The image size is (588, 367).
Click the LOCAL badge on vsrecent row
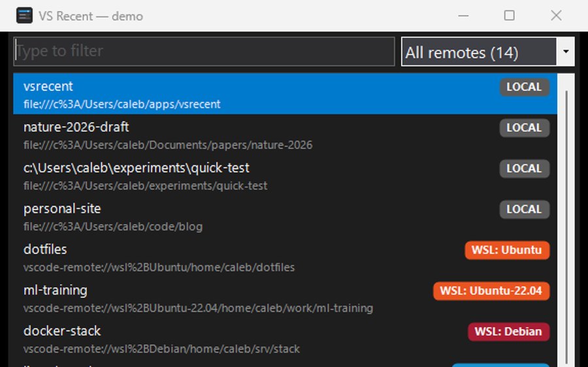524,87
